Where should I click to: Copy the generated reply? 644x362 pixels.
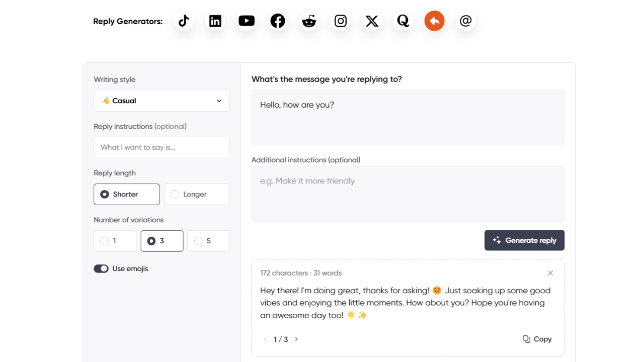(x=537, y=339)
